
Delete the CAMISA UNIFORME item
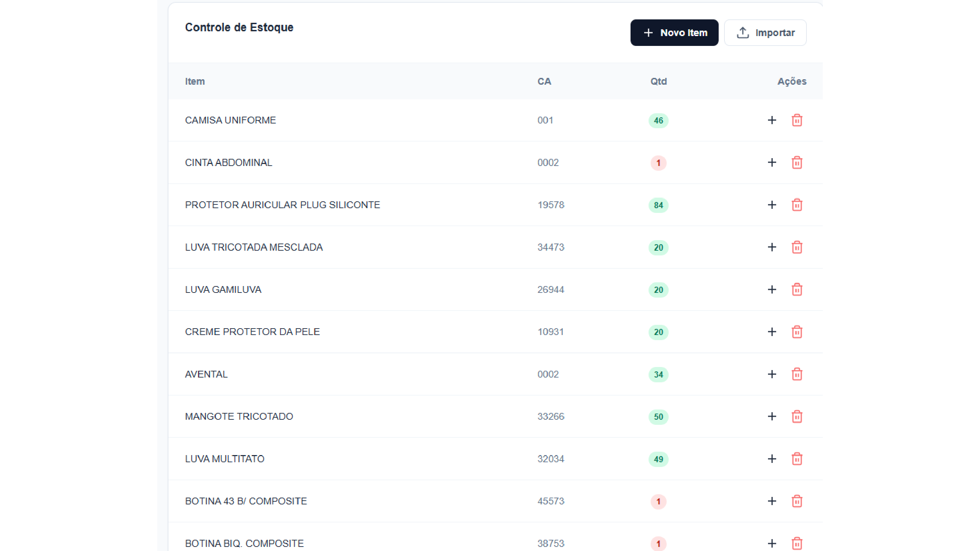point(797,120)
